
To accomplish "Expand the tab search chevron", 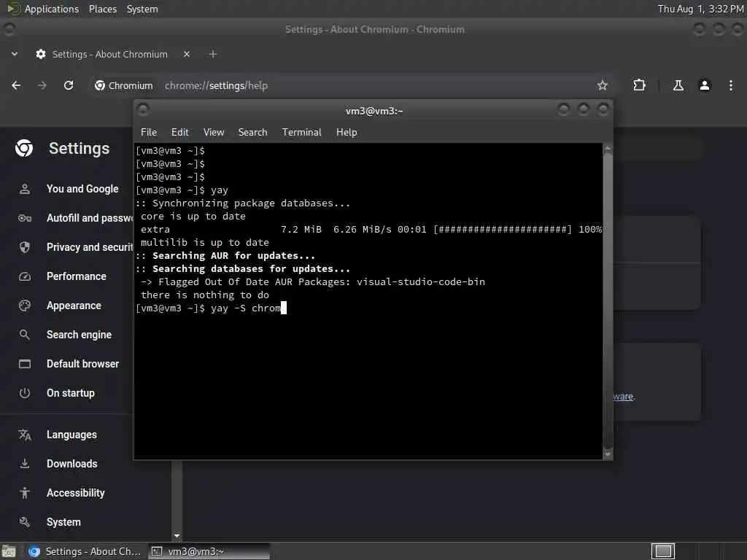I will (15, 54).
